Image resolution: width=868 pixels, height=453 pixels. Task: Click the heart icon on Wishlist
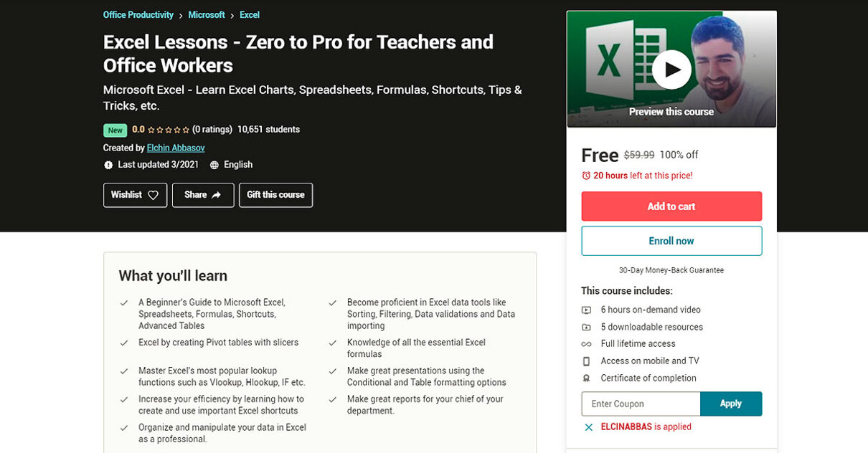pos(153,195)
